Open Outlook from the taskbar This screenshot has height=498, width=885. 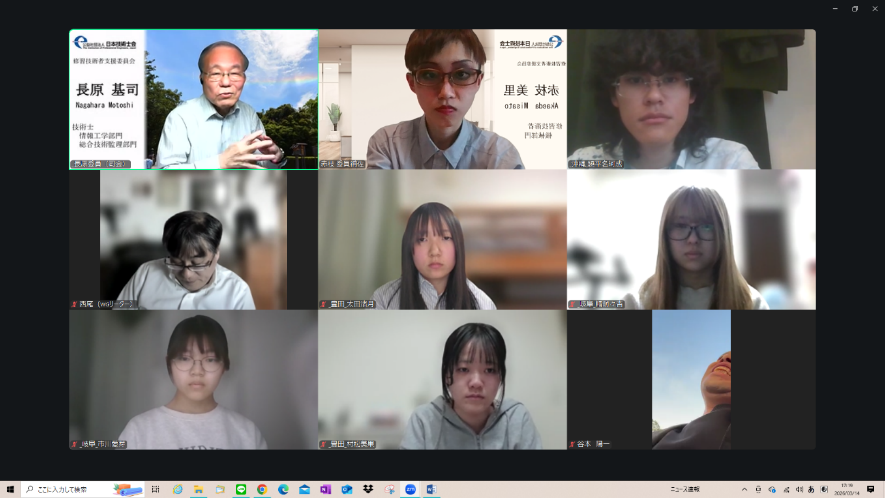point(347,490)
